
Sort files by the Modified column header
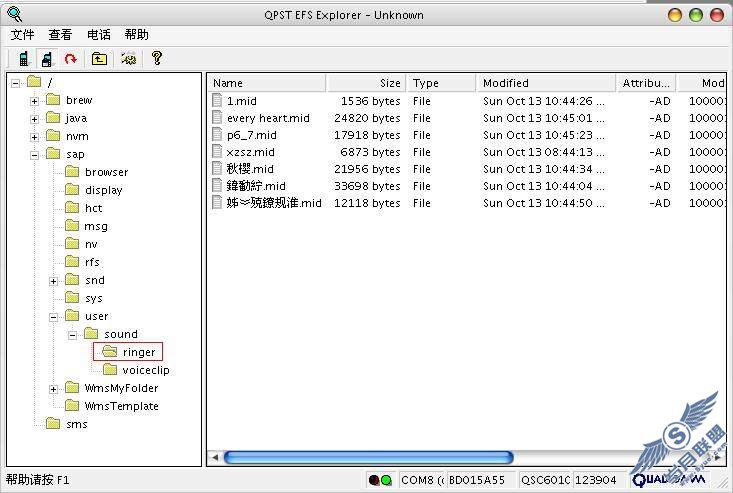coord(546,83)
